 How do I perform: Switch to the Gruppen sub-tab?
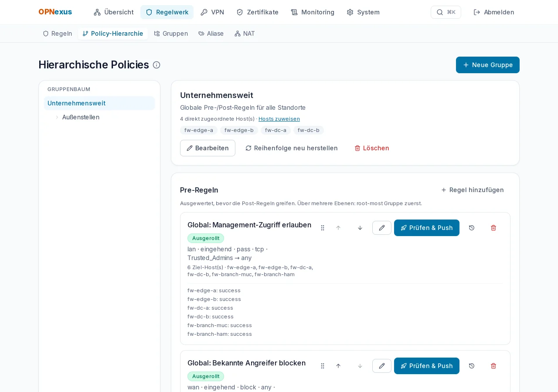(171, 34)
